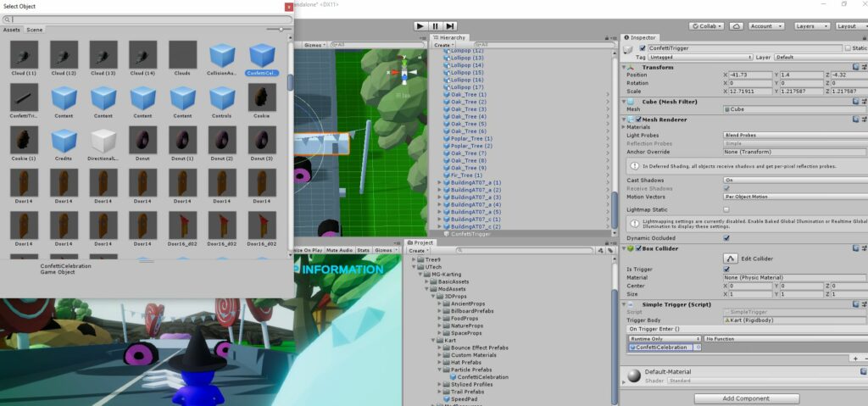Toggle the Is Trigger checkbox

pyautogui.click(x=726, y=269)
